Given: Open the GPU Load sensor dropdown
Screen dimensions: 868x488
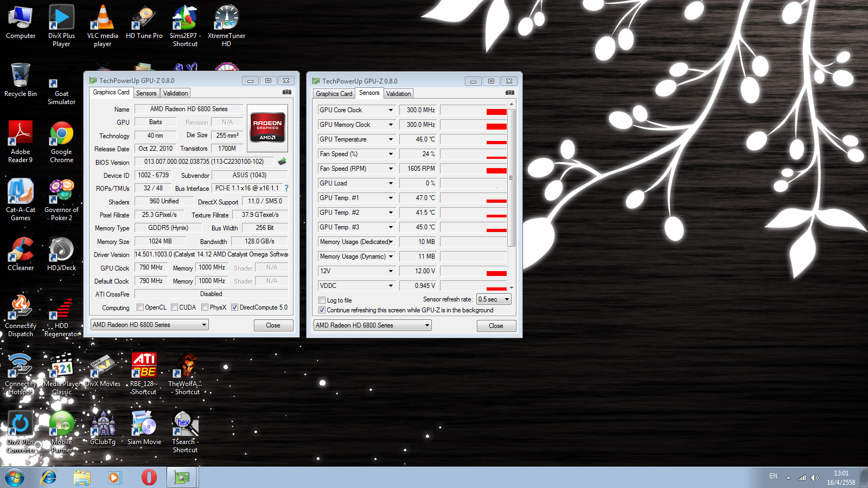Looking at the screenshot, I should point(391,183).
